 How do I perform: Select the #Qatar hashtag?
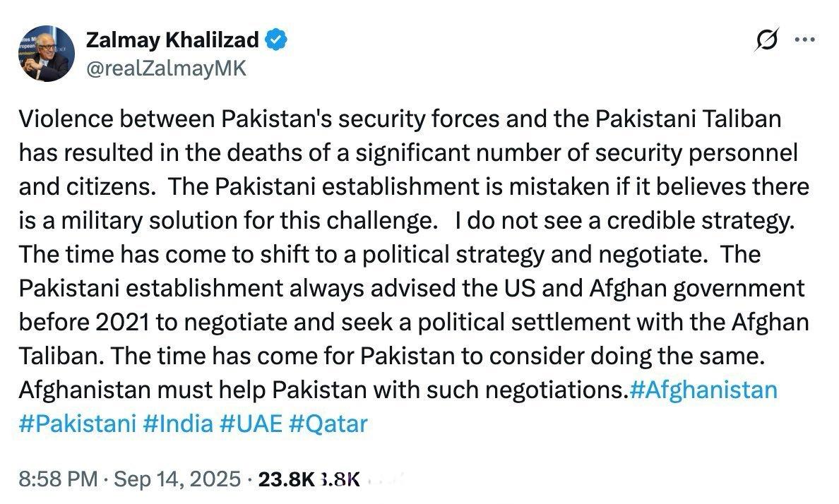pyautogui.click(x=328, y=424)
